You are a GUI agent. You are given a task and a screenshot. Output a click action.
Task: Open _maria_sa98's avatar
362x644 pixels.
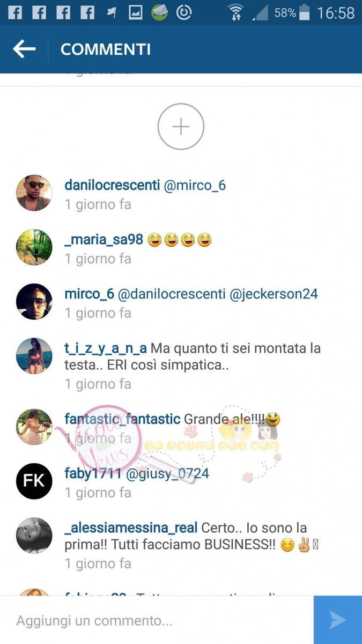[x=34, y=247]
